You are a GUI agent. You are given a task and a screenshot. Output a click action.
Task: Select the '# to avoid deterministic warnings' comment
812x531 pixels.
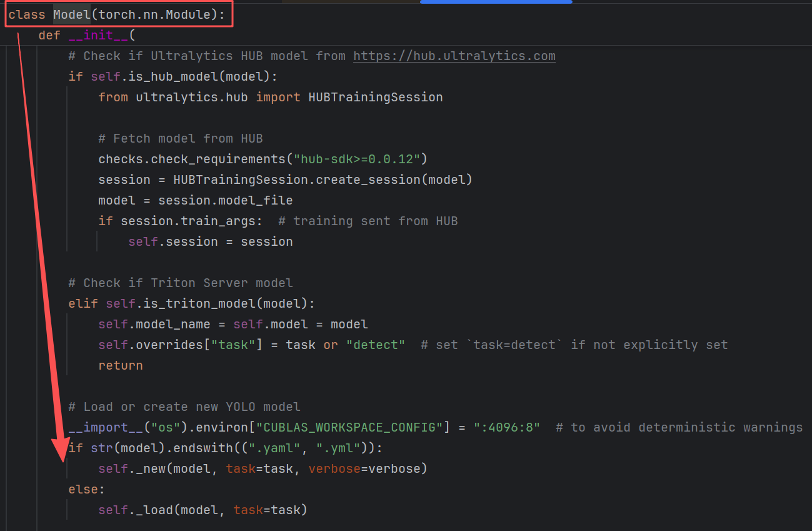pos(679,428)
